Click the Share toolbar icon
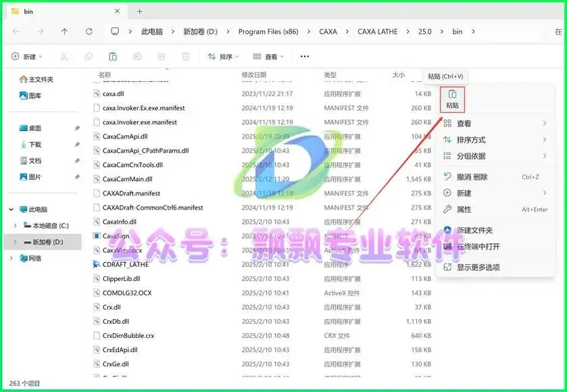567x392 pixels. click(x=162, y=56)
